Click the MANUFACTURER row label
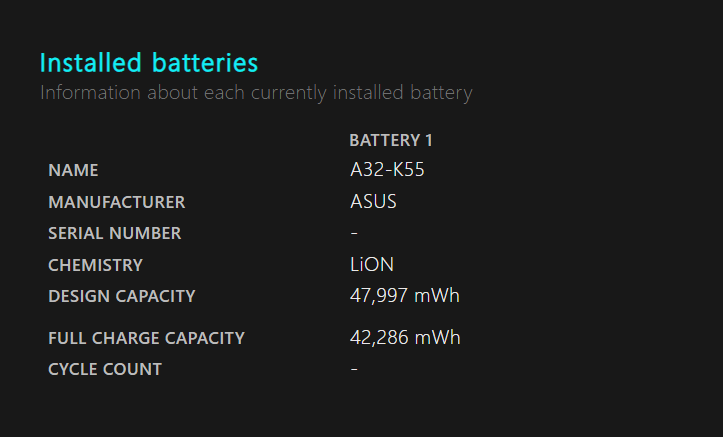 [116, 202]
